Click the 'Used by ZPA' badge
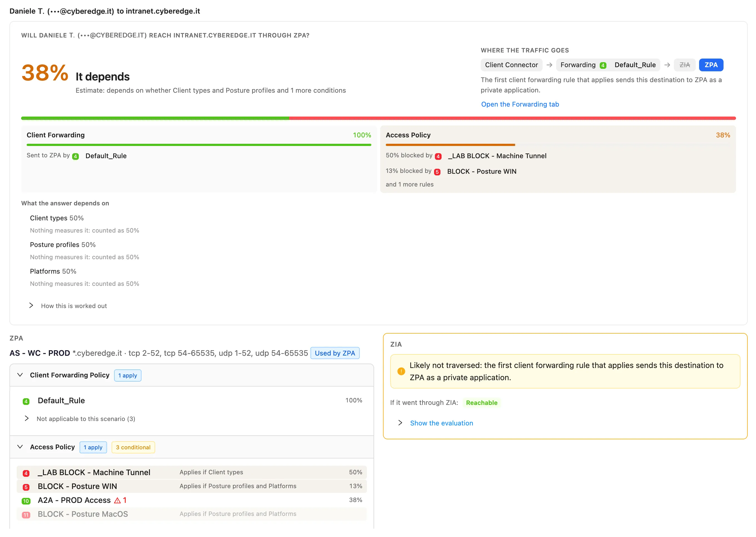 (335, 353)
